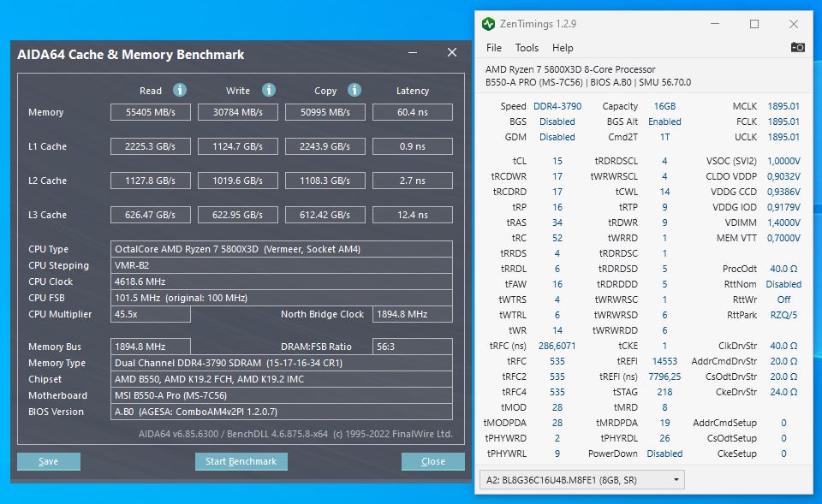Minimize the ZenTimings window
Image resolution: width=822 pixels, height=504 pixels.
[x=714, y=24]
